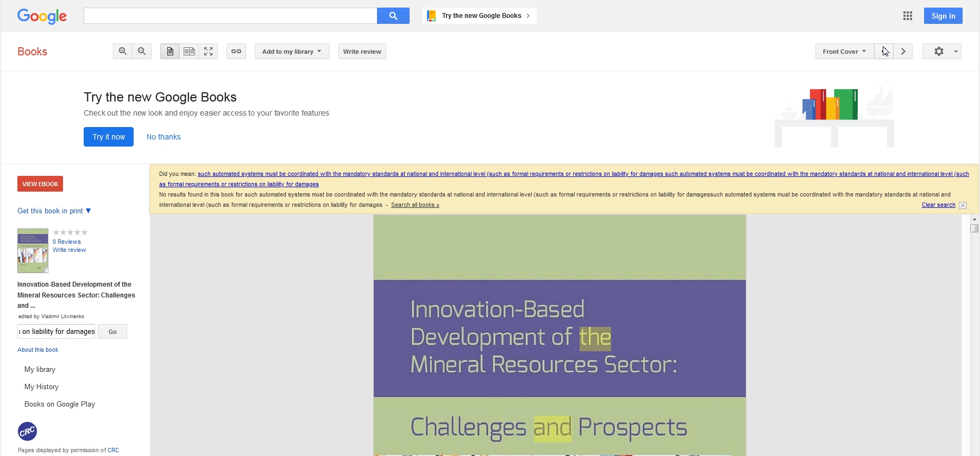The width and height of the screenshot is (980, 456).
Task: Expand Get this book in print
Action: (54, 211)
